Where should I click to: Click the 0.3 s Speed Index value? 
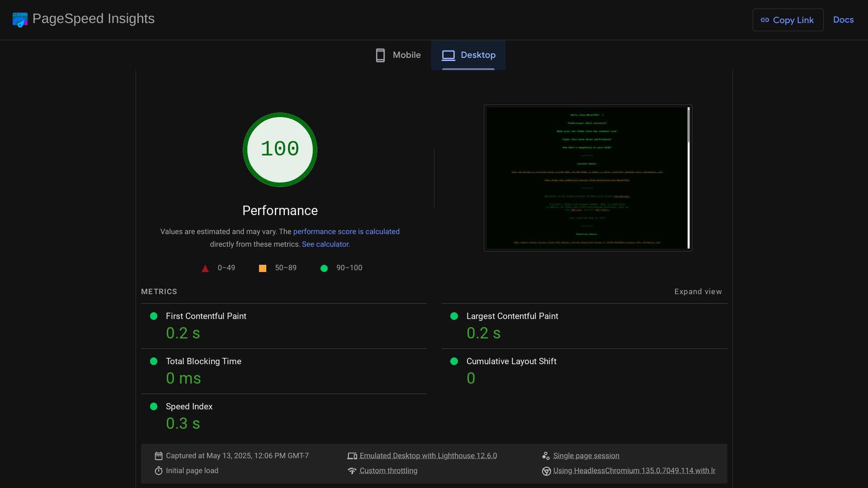click(183, 423)
